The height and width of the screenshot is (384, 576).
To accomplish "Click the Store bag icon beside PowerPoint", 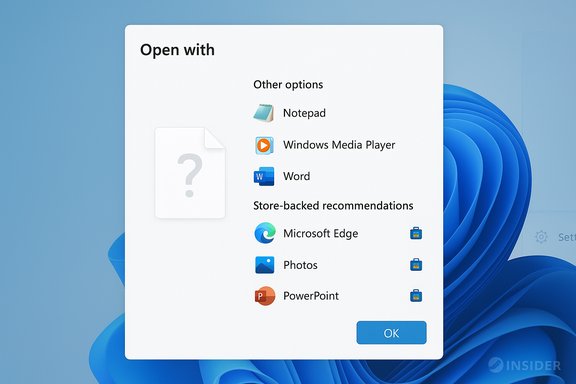I will click(x=416, y=296).
